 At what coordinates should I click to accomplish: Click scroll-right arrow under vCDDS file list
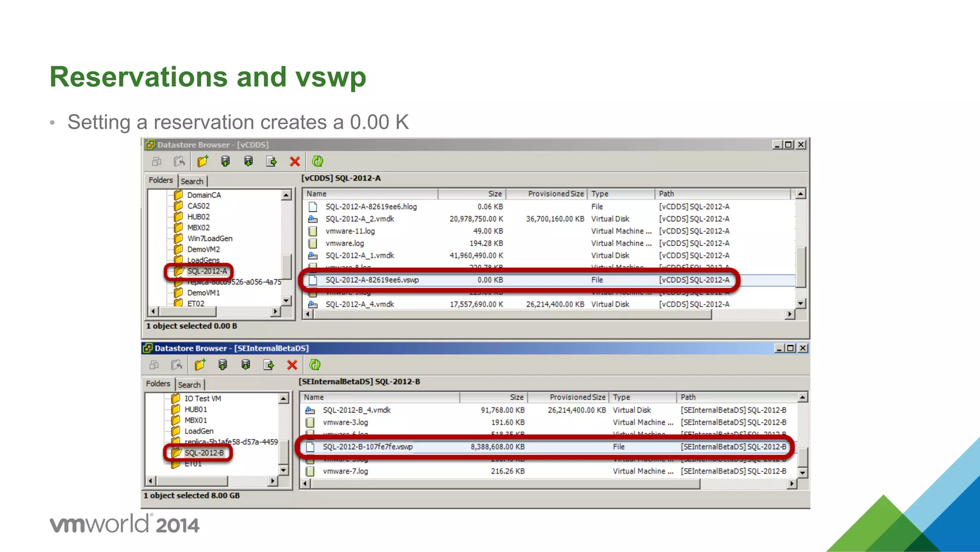(790, 314)
